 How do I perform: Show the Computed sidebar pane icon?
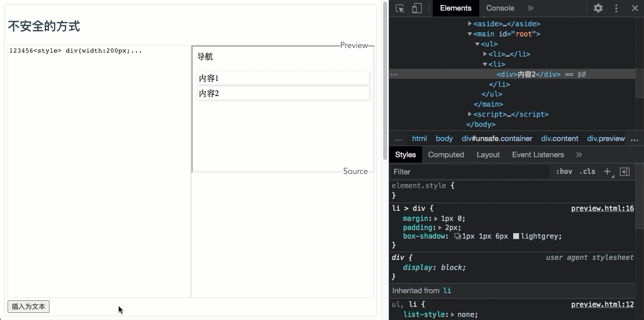(624, 171)
